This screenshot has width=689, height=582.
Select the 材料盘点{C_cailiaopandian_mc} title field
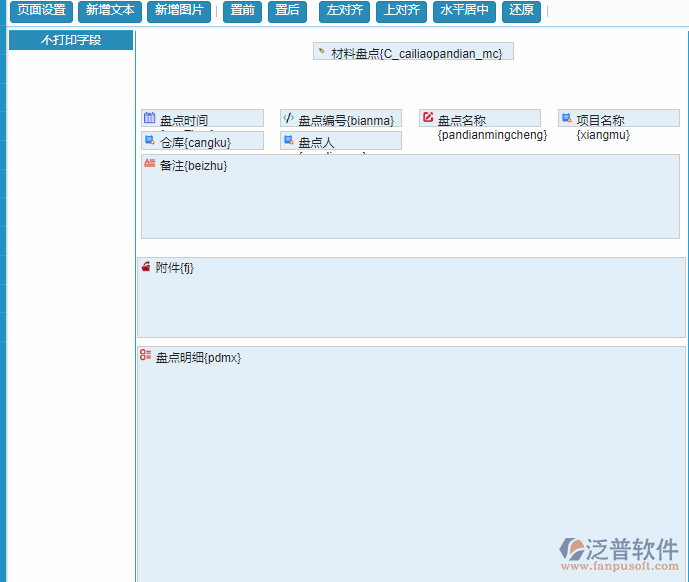pyautogui.click(x=413, y=51)
